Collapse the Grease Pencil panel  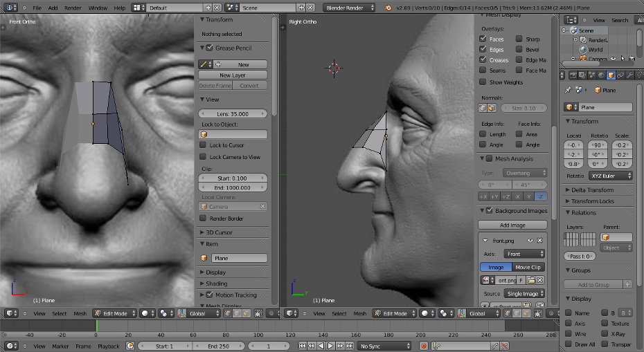(202, 48)
